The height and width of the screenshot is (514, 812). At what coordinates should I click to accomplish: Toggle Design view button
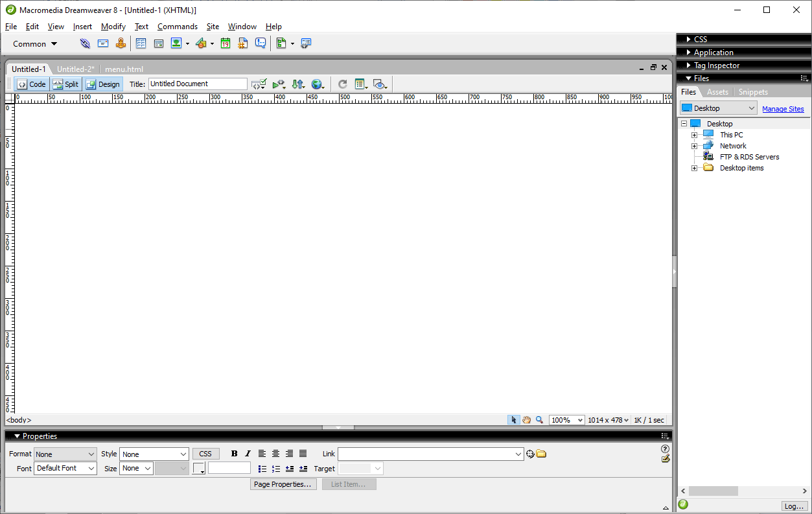(102, 84)
